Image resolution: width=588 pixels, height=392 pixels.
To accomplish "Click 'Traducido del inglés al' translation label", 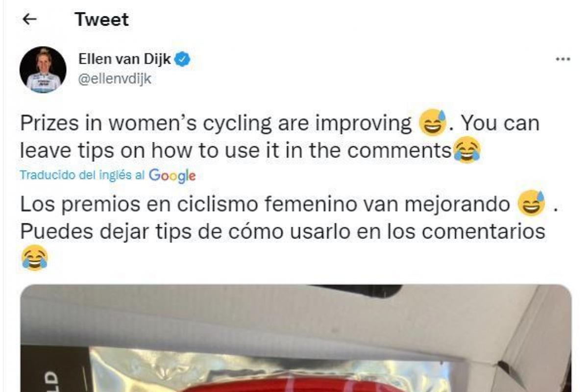I will 82,175.
